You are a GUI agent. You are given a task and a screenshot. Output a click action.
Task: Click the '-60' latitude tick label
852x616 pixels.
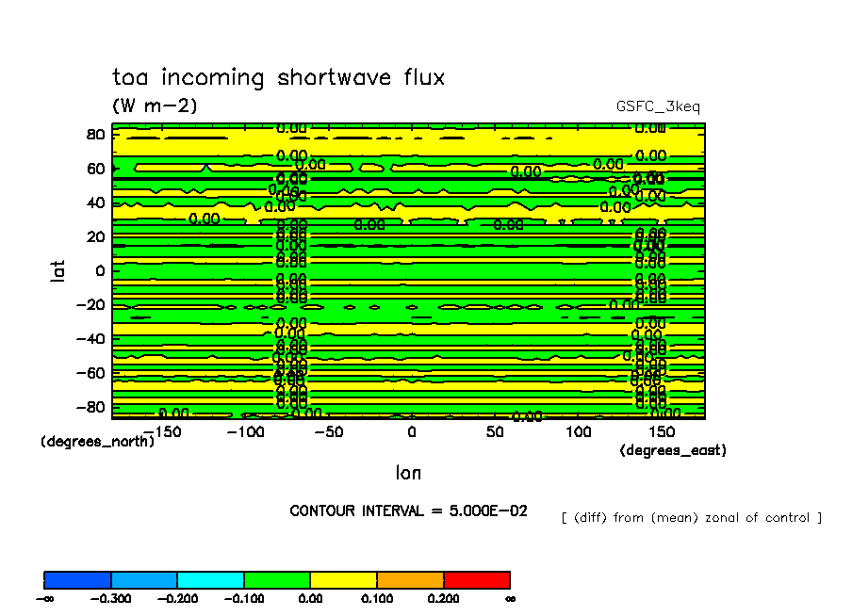[x=90, y=373]
